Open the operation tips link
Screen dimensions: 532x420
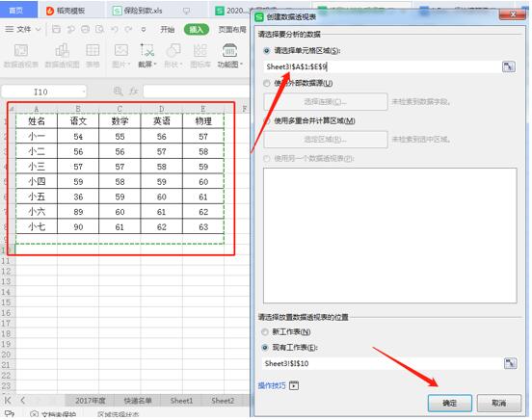(x=272, y=385)
